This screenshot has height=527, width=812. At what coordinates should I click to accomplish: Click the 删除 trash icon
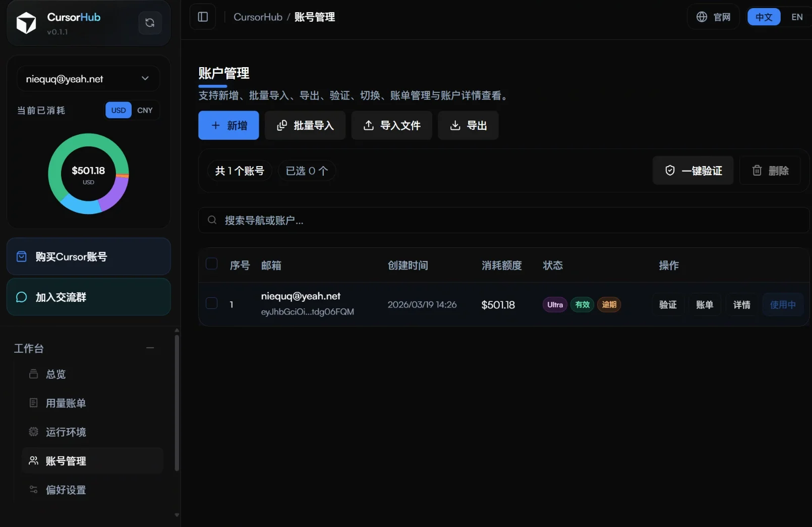(757, 171)
